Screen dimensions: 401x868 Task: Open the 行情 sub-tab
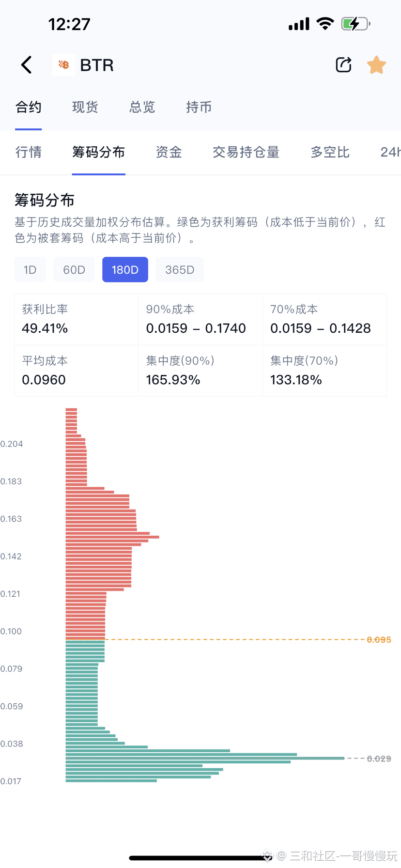[x=29, y=152]
